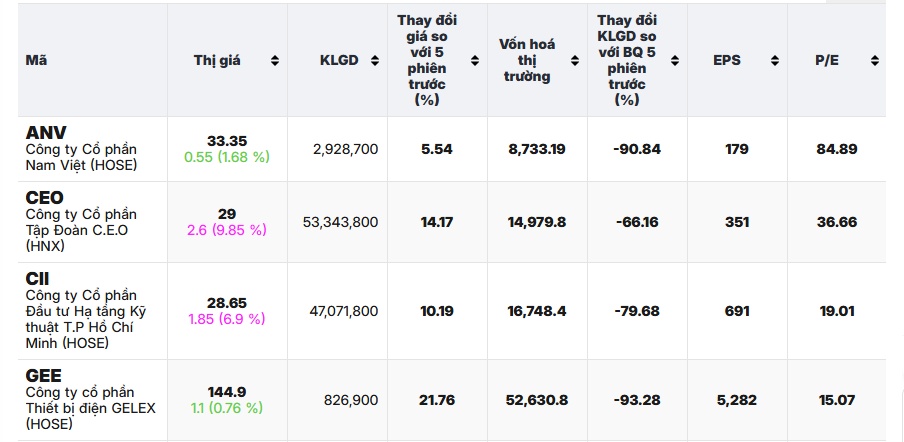Sort by Thay đổi KLGD column arrows
This screenshot has height=442, width=904.
(x=673, y=61)
